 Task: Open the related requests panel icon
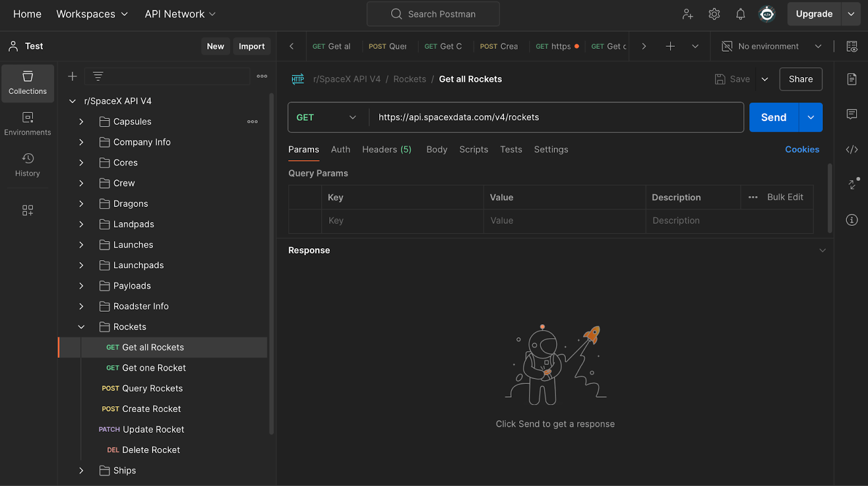pyautogui.click(x=853, y=184)
